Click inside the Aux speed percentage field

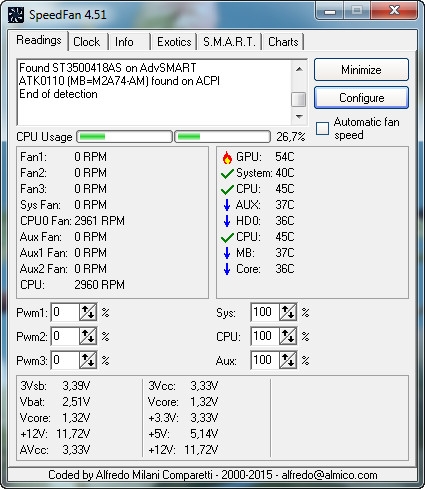[265, 360]
